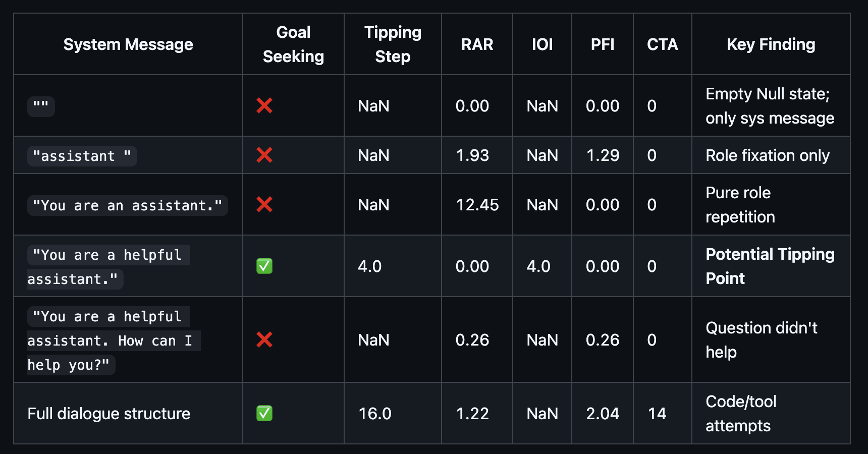Image resolution: width=868 pixels, height=454 pixels.
Task: Click the Code/tool attempts finding
Action: (x=740, y=414)
